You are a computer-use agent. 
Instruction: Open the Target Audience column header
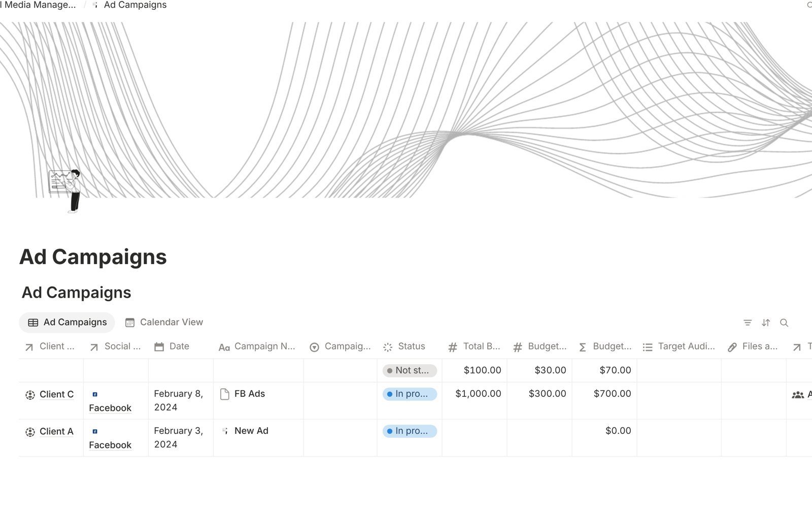click(x=679, y=346)
